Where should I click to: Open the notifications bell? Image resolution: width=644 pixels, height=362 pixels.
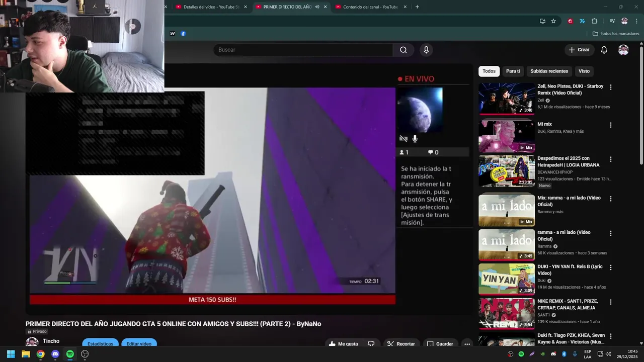[x=604, y=50]
